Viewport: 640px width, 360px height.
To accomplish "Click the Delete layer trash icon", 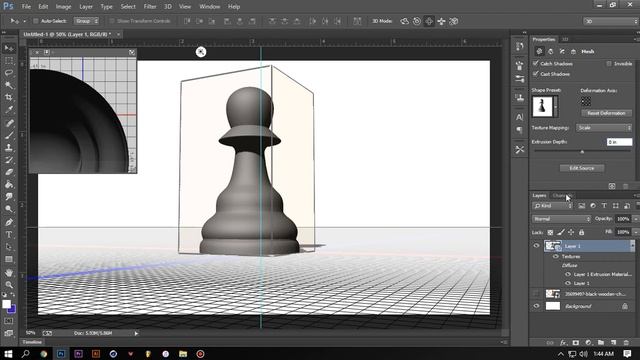I will tap(626, 342).
